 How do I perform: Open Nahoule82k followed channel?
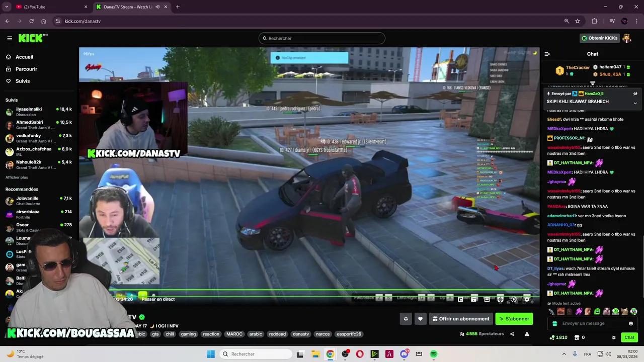coord(39,165)
